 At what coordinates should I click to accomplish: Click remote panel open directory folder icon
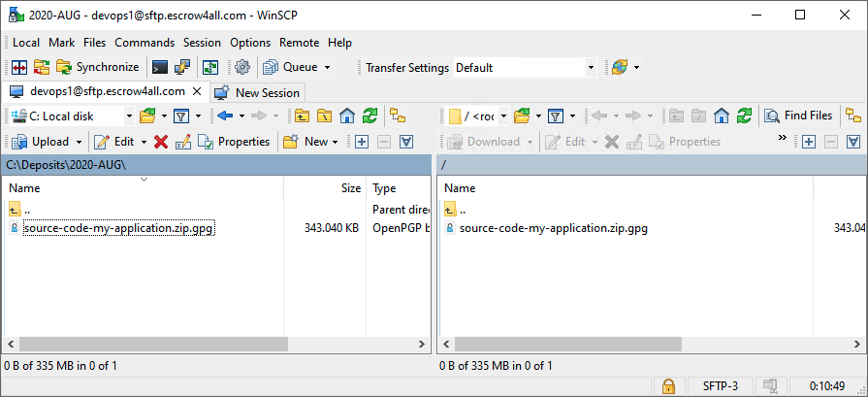522,116
